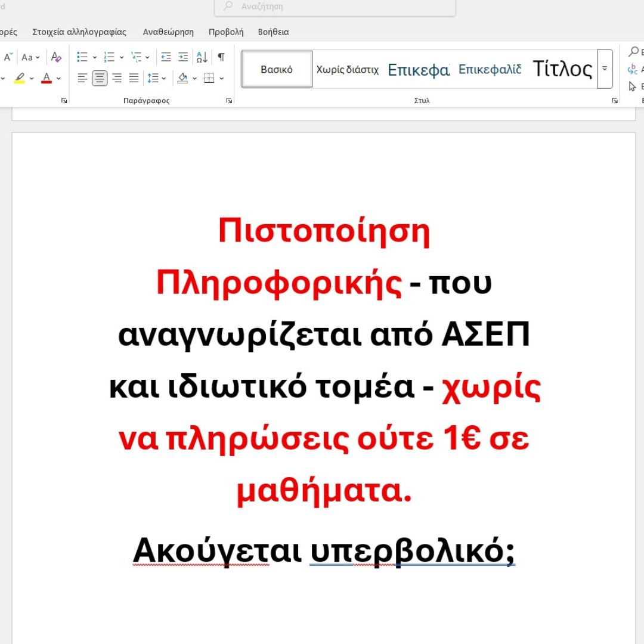Apply the large Επικεφαλίδα 1 style
The image size is (644, 644).
419,69
